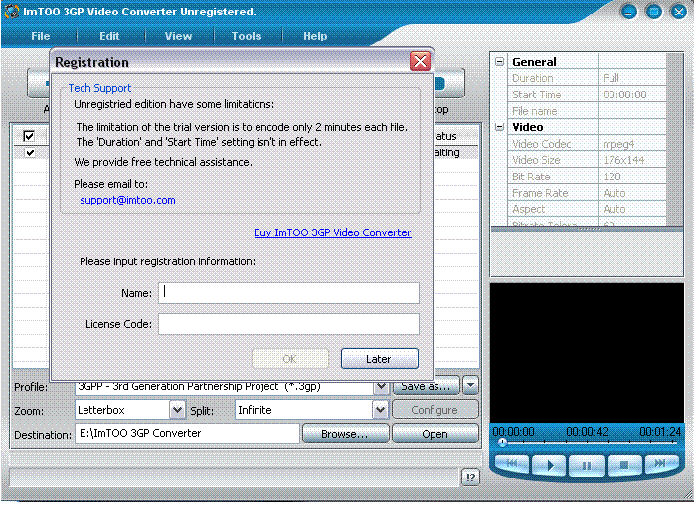Open the arrow menu beside Save as
Screen dimensions: 698x506
[470, 386]
